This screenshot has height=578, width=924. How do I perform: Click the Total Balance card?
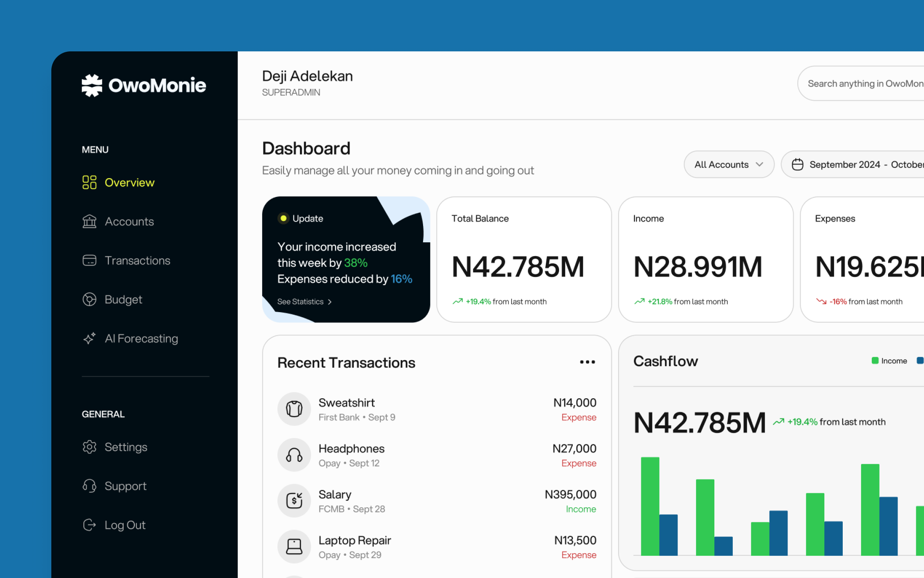[524, 259]
